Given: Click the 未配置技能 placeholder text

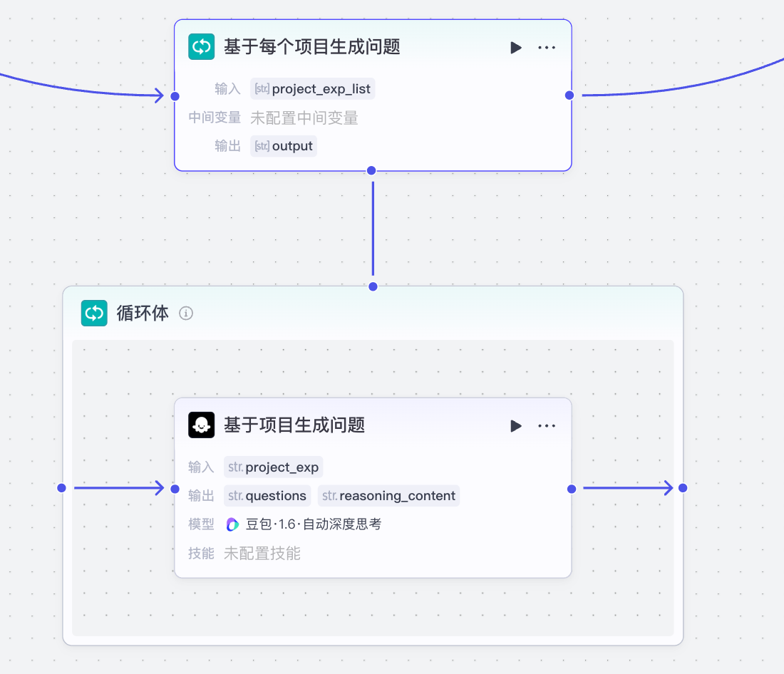Looking at the screenshot, I should pos(262,554).
